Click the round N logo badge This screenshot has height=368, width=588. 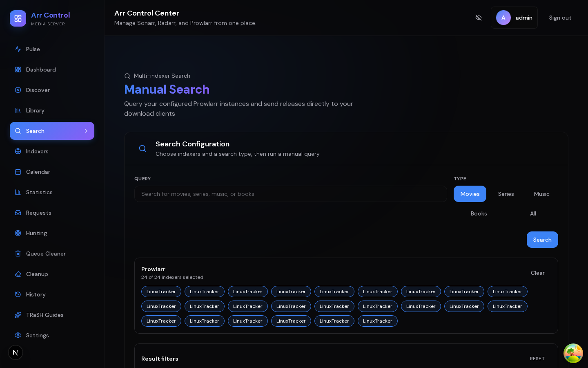pyautogui.click(x=16, y=352)
